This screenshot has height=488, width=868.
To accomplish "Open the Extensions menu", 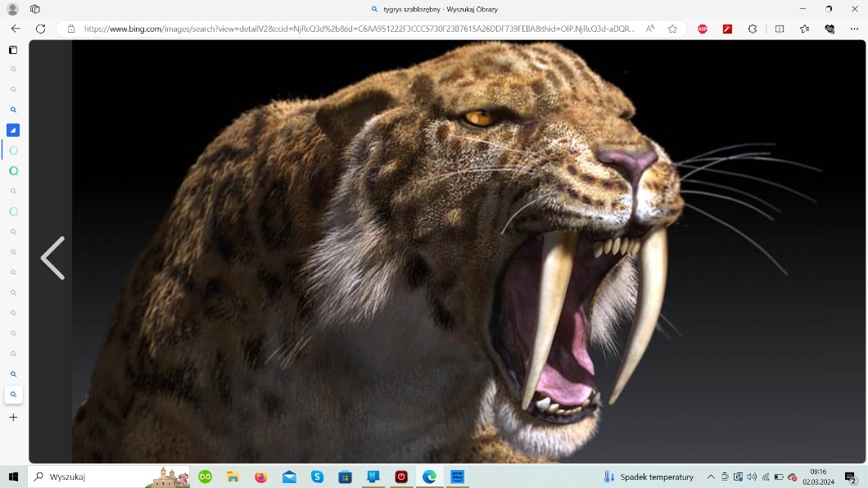I will click(753, 29).
